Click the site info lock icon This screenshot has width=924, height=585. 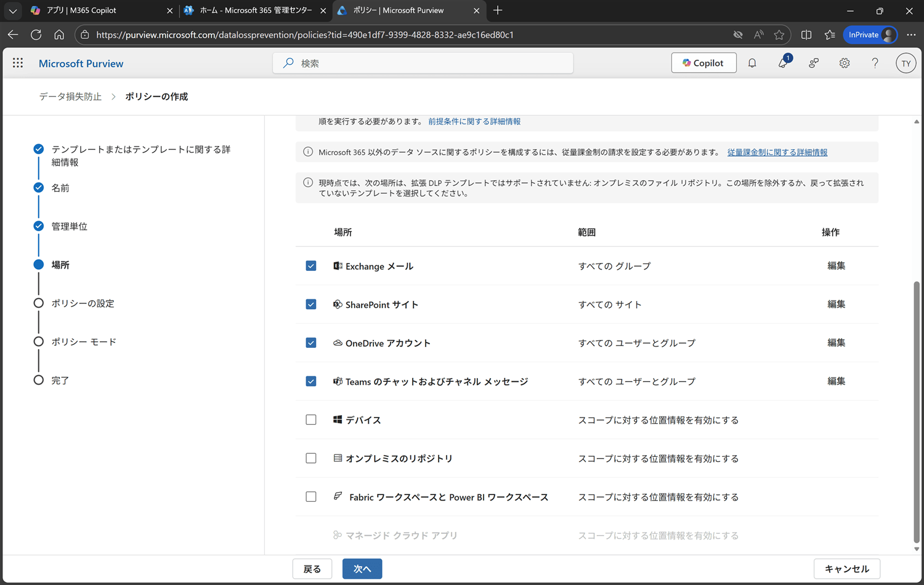pos(85,34)
